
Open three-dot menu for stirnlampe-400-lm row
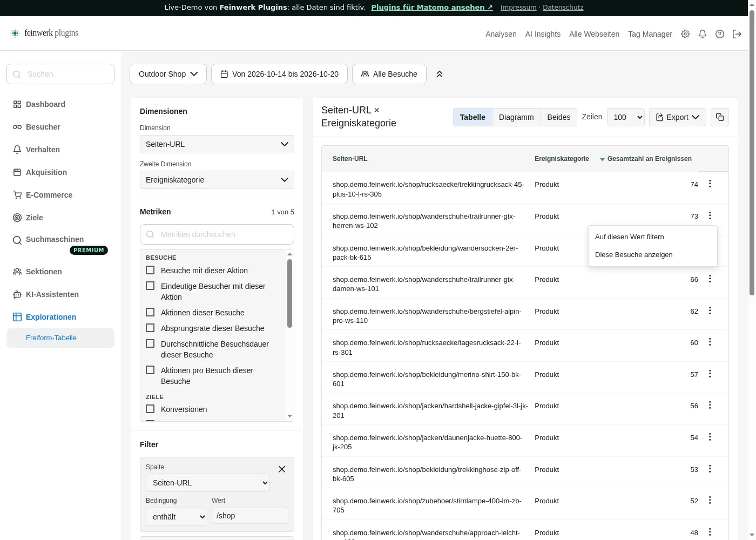[x=710, y=500]
